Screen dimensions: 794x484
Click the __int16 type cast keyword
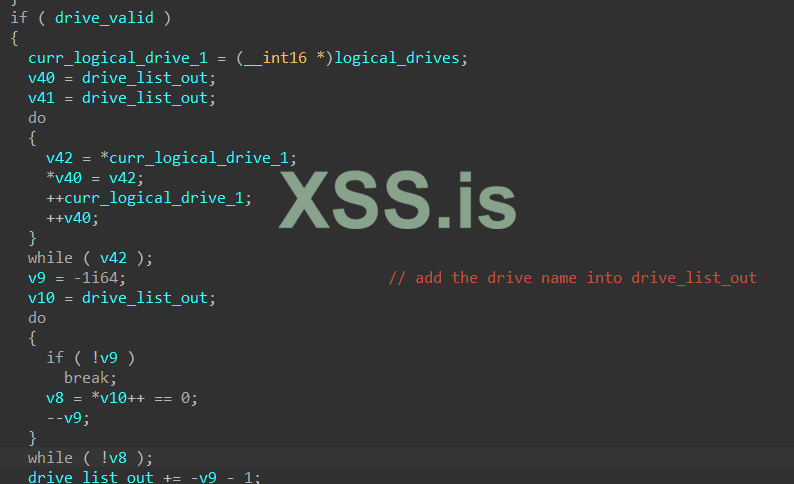pyautogui.click(x=275, y=58)
